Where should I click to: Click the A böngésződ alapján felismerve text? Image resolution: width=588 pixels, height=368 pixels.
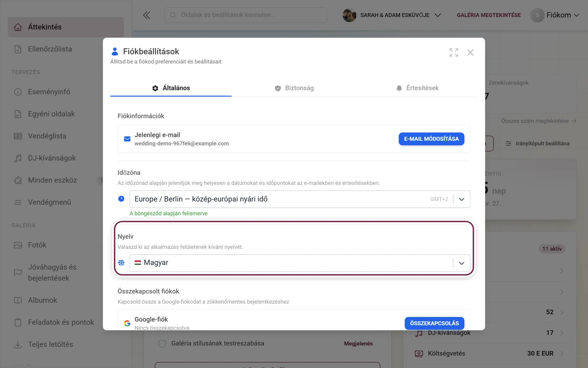coord(169,213)
